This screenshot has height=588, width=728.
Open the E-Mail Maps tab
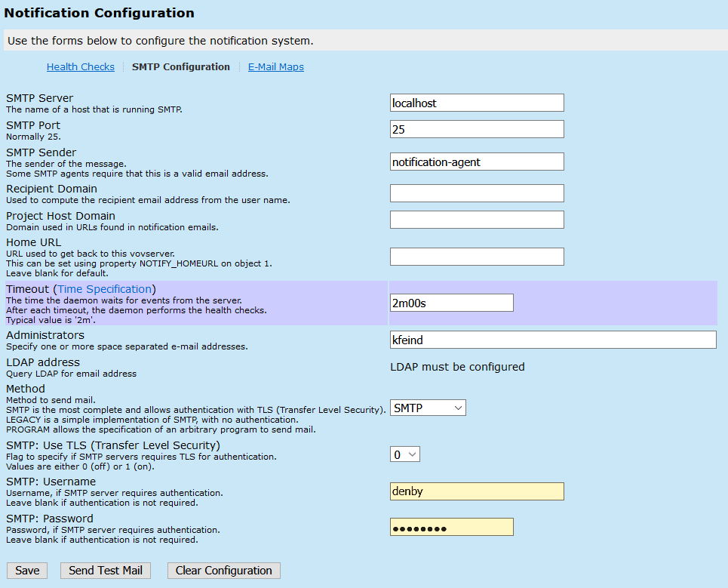pyautogui.click(x=276, y=67)
